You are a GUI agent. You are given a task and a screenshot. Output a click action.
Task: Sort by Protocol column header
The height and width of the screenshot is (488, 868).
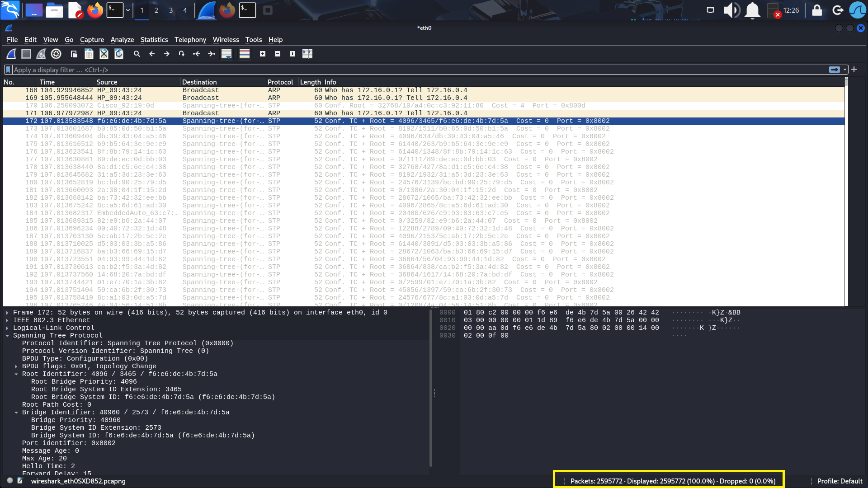282,82
